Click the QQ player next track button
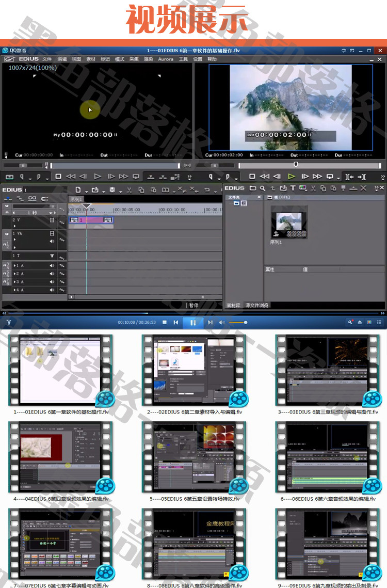This screenshot has height=588, width=387. [x=211, y=322]
